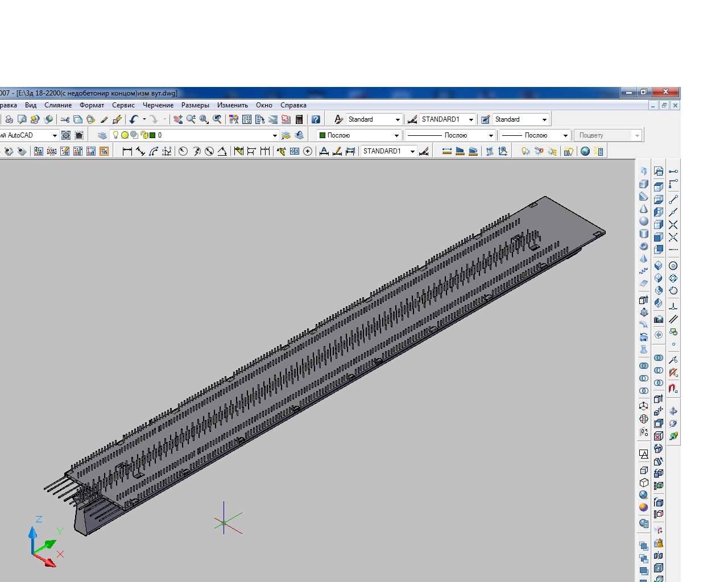Select the Radius dimension tool
This screenshot has width=728, height=582.
click(183, 151)
